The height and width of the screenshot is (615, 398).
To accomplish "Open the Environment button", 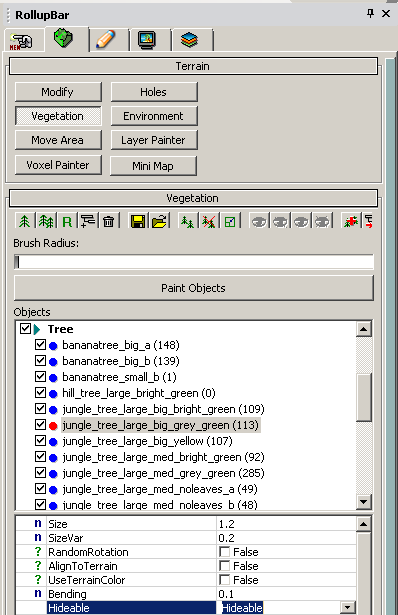I will 154,116.
